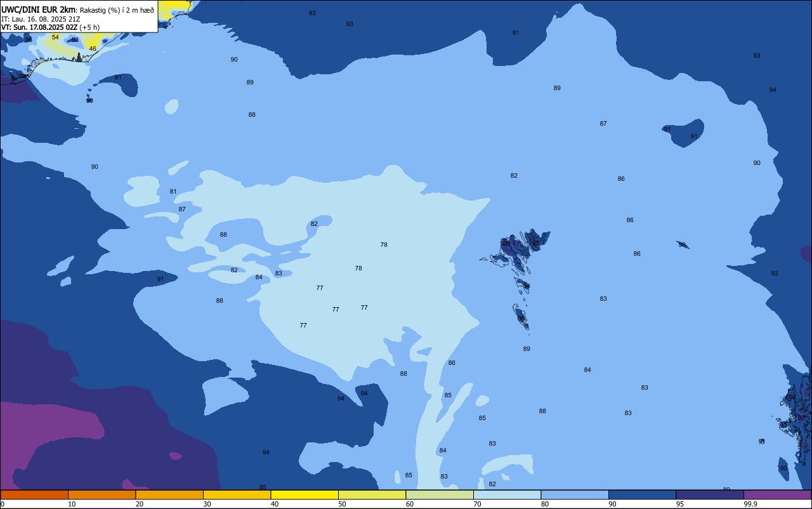The height and width of the screenshot is (509, 812).
Task: Click the map value '81'
Action: click(x=173, y=192)
